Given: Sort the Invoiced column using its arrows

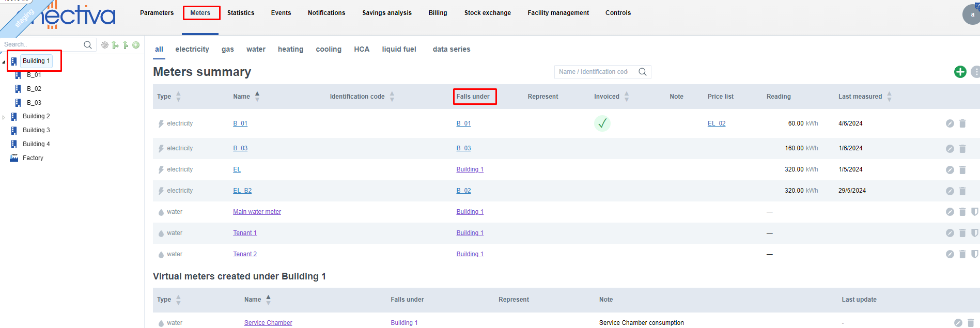Looking at the screenshot, I should pyautogui.click(x=627, y=97).
